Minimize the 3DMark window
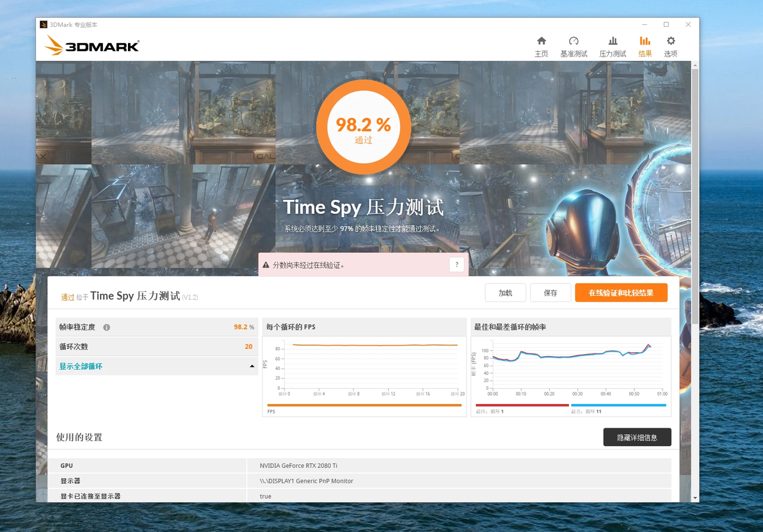763x532 pixels. pyautogui.click(x=645, y=24)
